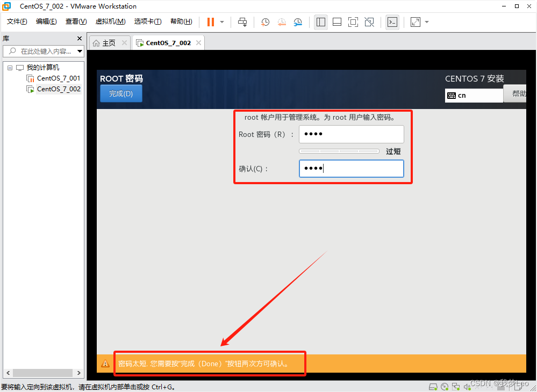The image size is (537, 392).
Task: Collapse the 我的计算机 tree node
Action: [x=10, y=68]
